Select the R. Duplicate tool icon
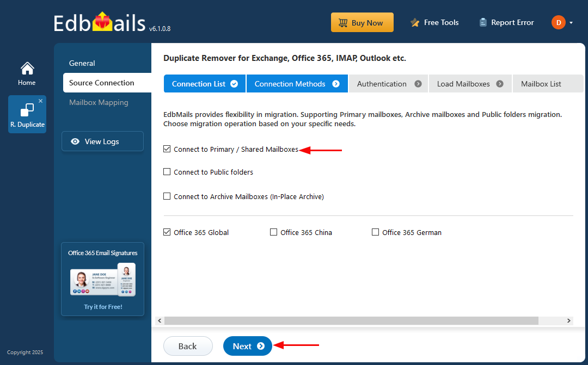Image resolution: width=588 pixels, height=365 pixels. click(x=27, y=111)
